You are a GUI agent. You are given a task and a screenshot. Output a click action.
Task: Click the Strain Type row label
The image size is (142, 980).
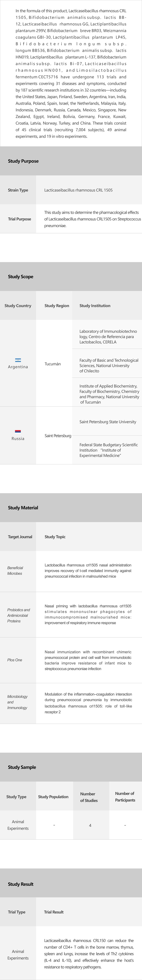[18, 190]
